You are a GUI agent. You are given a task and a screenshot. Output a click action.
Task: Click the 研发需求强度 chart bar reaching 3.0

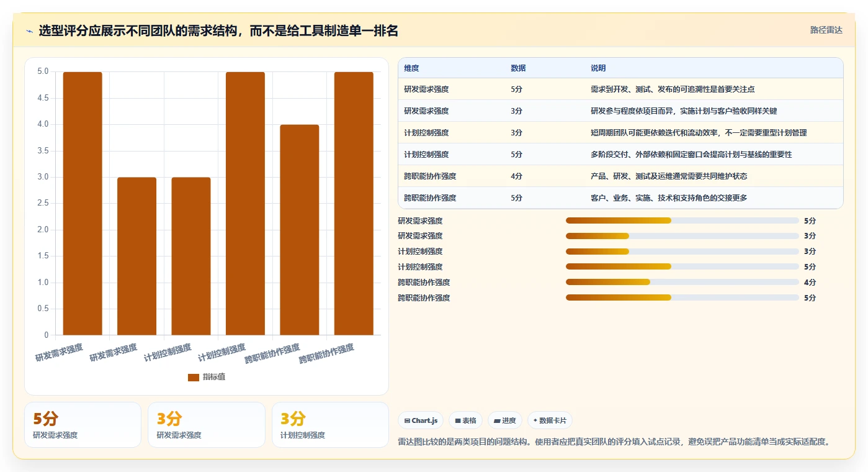point(136,256)
